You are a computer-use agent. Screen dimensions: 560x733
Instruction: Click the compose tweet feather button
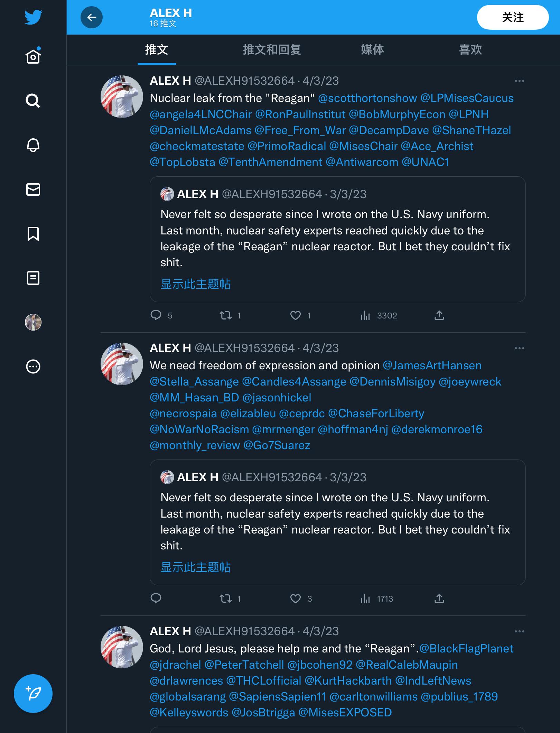[x=33, y=694]
